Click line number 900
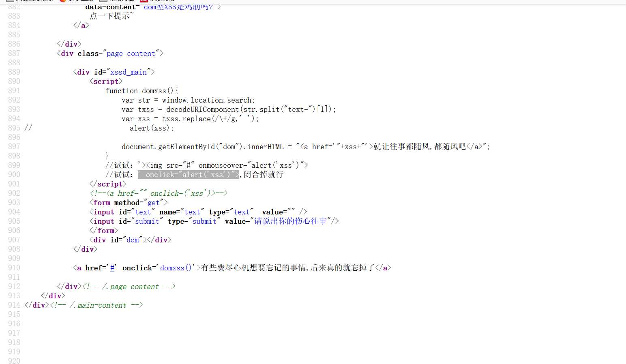Screen dimensions: 626x364 click(14, 175)
